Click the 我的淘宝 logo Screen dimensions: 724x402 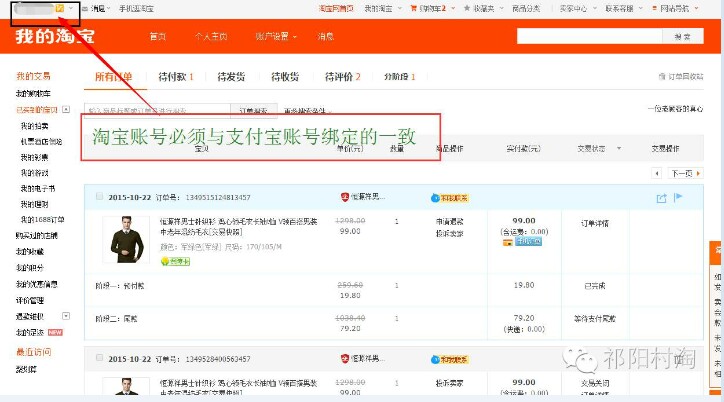[55, 36]
